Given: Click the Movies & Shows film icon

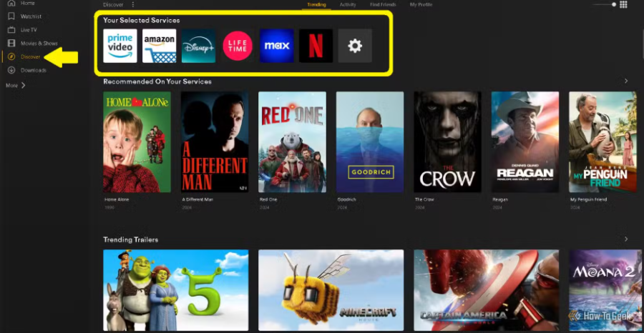Looking at the screenshot, I should (x=11, y=43).
